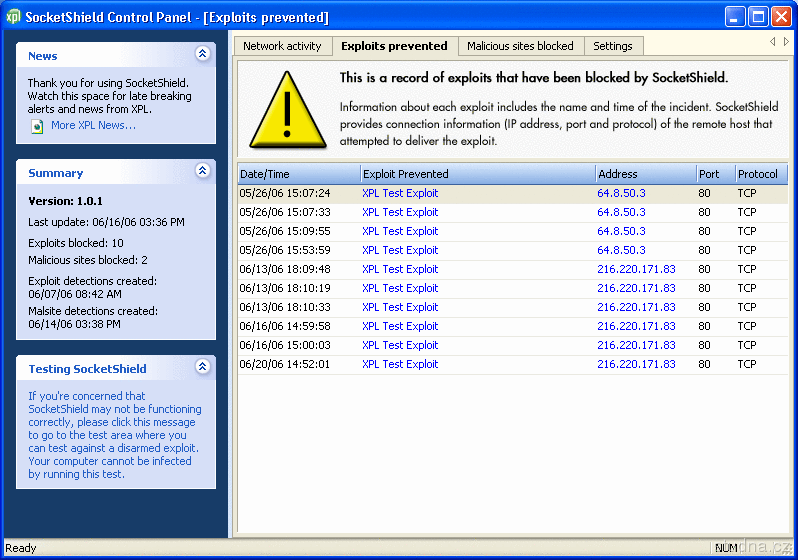Click the test area message link

(114, 435)
